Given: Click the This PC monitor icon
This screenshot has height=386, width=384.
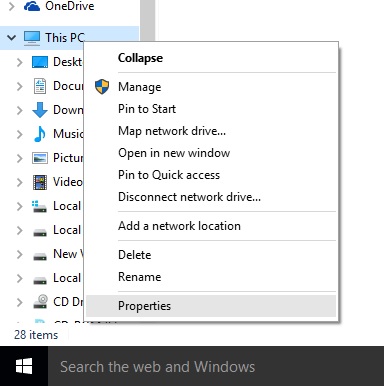Looking at the screenshot, I should (32, 38).
